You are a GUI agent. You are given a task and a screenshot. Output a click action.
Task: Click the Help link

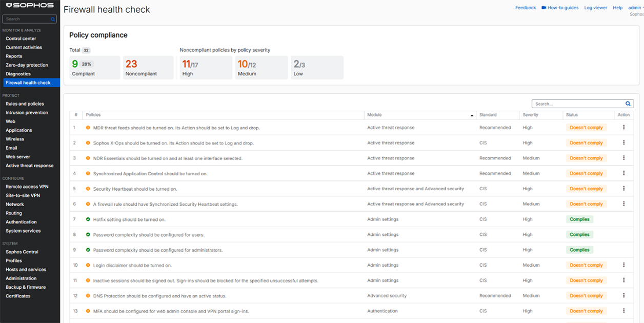click(617, 7)
